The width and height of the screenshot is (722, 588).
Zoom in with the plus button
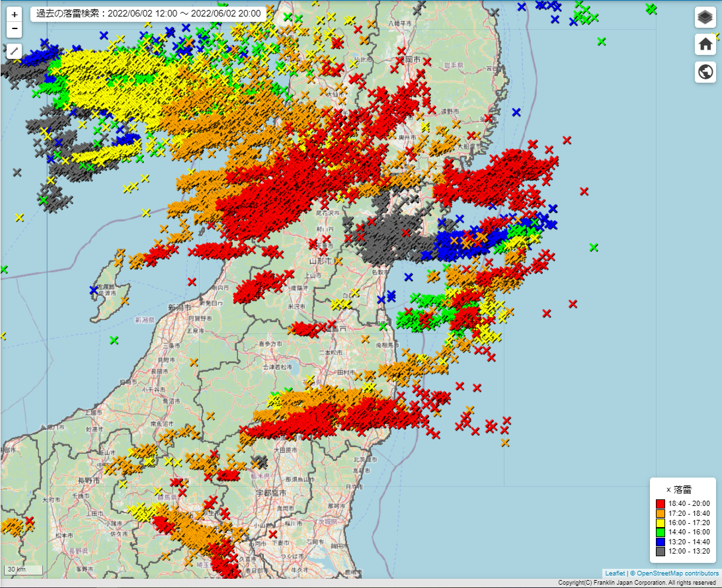[x=15, y=15]
